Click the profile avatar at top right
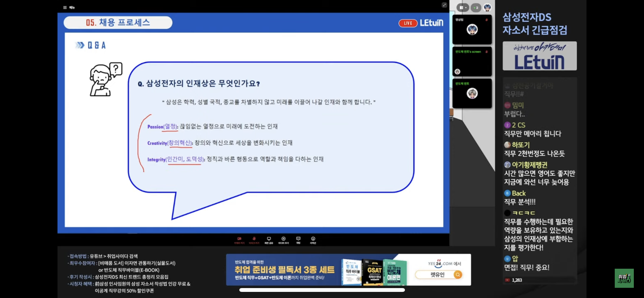 pos(487,8)
